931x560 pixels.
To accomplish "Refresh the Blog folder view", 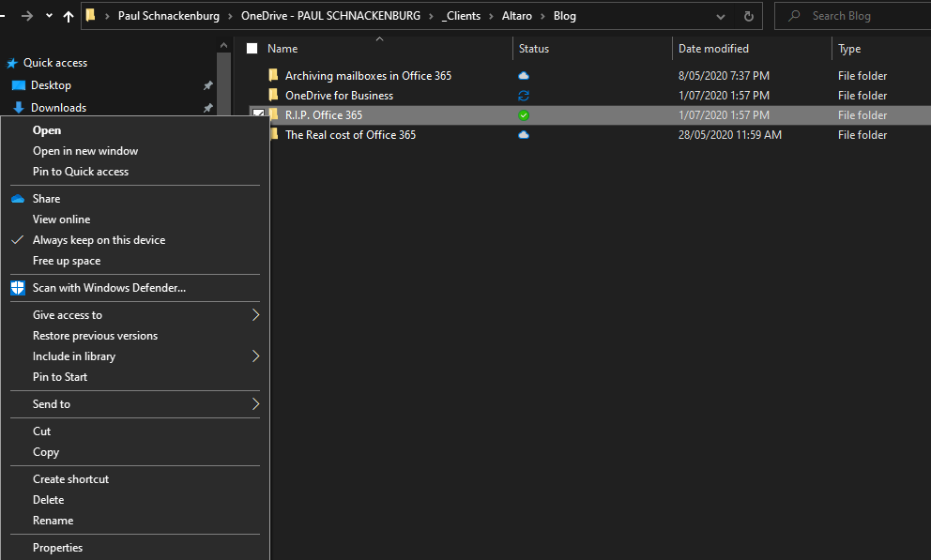I will (749, 16).
